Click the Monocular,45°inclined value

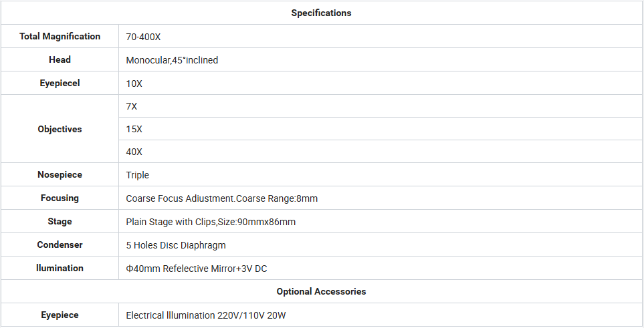coord(172,60)
